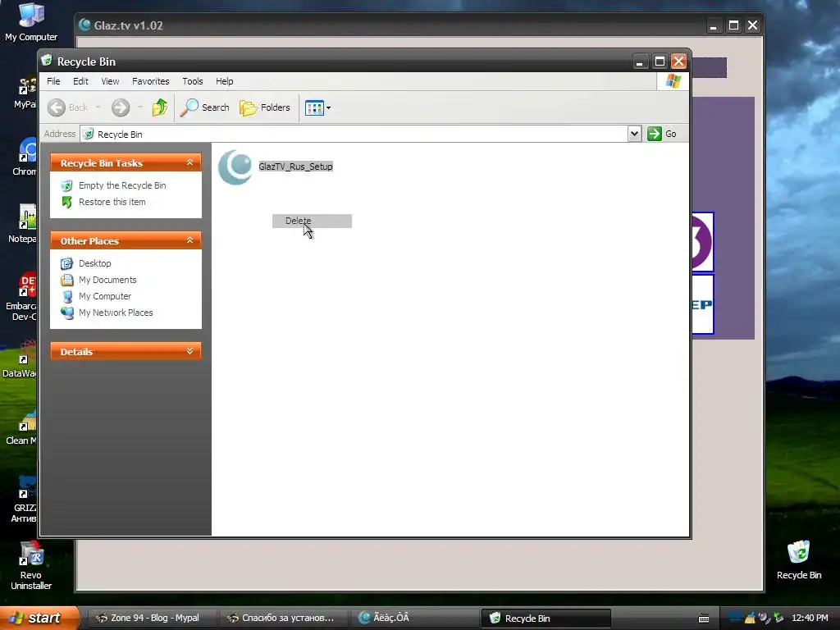Switch to the Glaz.tv taskbar button
The width and height of the screenshot is (840, 630).
413,618
